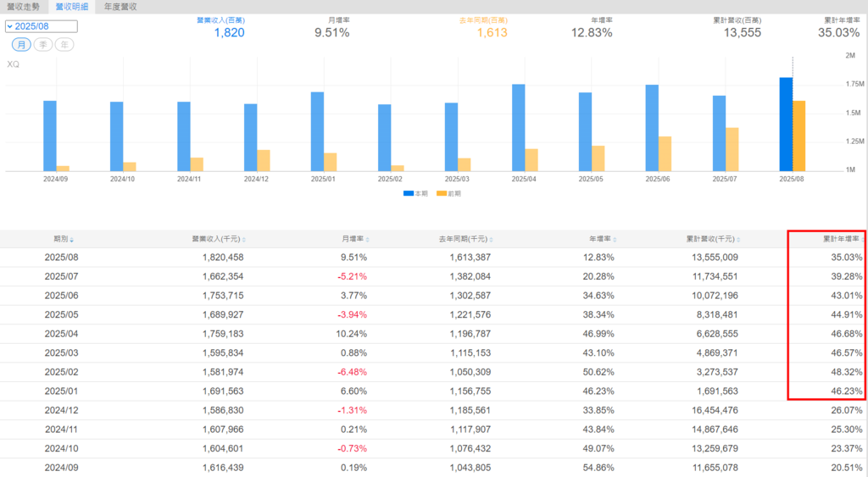Click red value -1.31% in table
This screenshot has width=868, height=477.
pyautogui.click(x=352, y=411)
